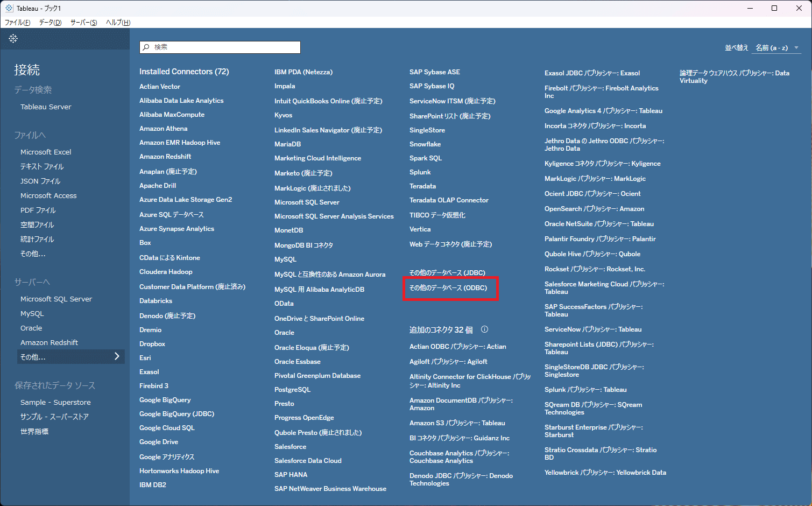Select テキスト ファイル connection
The image size is (812, 506).
42,167
